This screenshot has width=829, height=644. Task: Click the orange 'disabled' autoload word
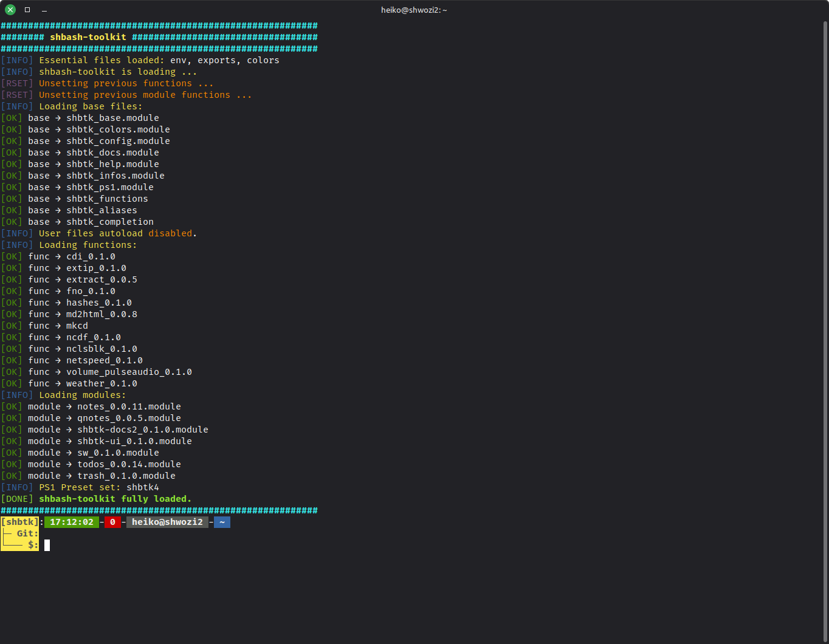[170, 233]
